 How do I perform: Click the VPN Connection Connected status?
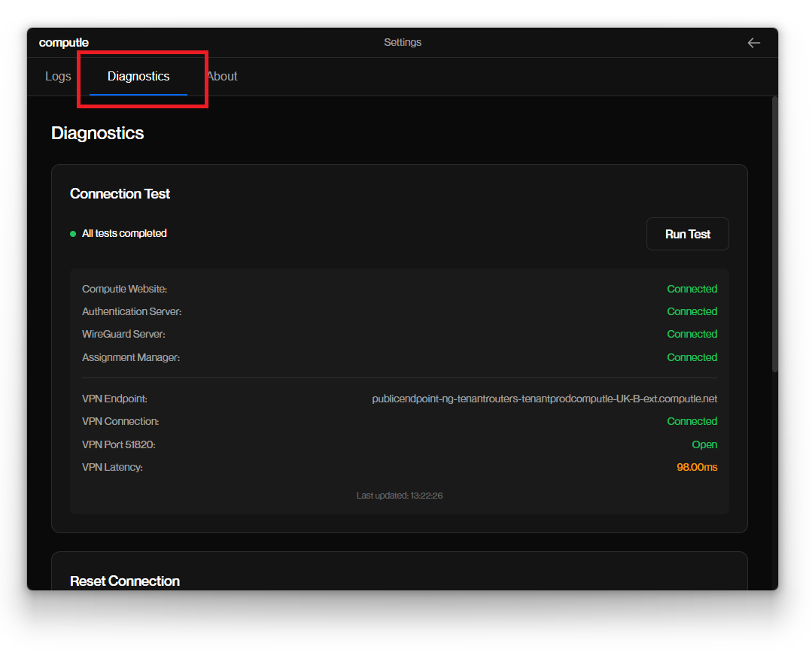click(692, 422)
